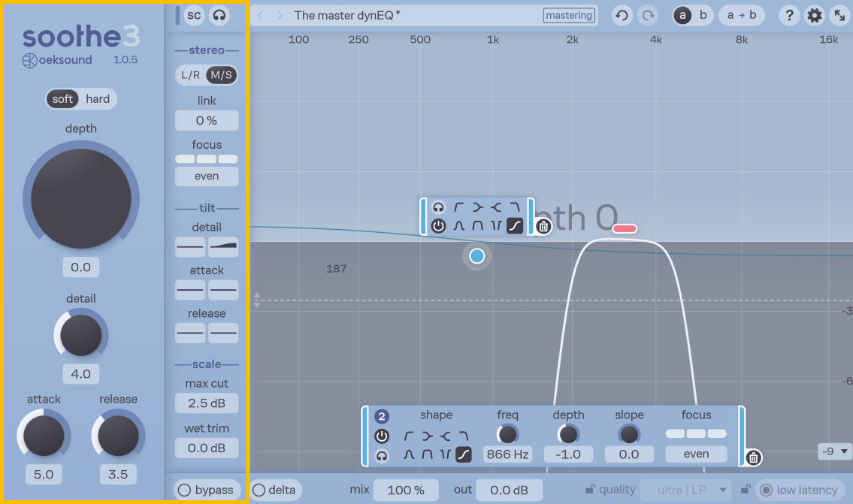Image resolution: width=853 pixels, height=504 pixels.
Task: Switch mode to hard
Action: click(98, 99)
